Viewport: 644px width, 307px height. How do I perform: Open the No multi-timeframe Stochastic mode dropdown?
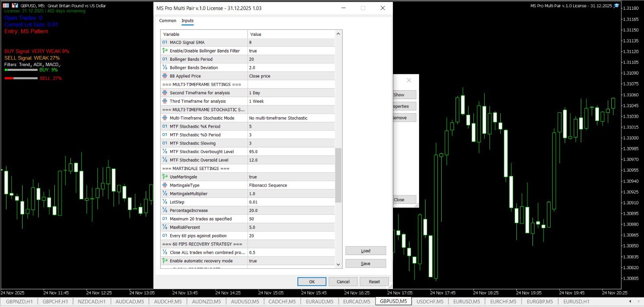tap(291, 118)
